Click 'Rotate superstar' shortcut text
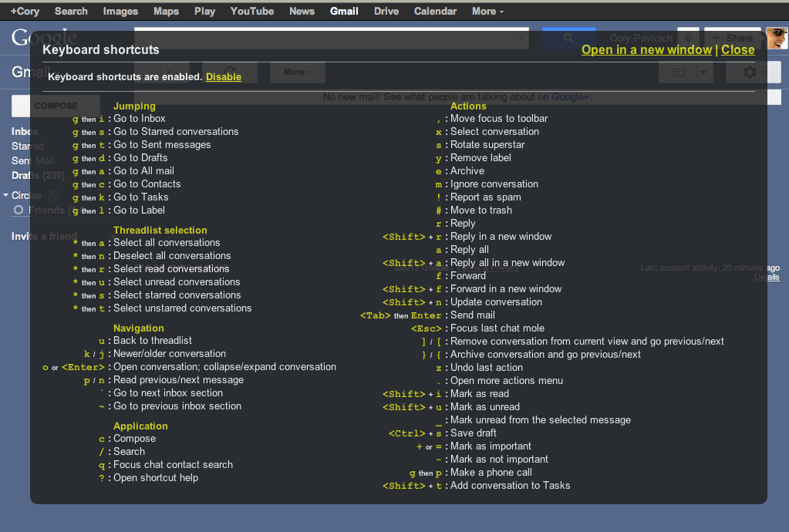Viewport: 789px width, 532px height. click(487, 145)
